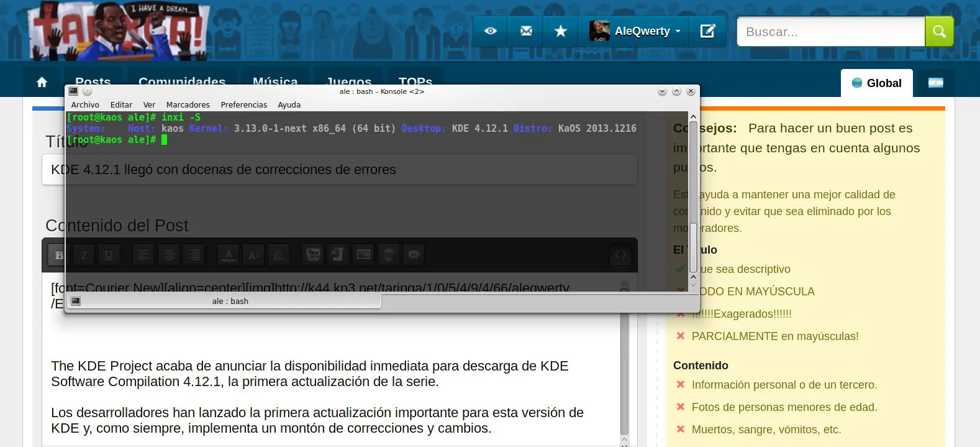Click 'Muertos, sangre, vómitos, etc.' tip
Image resolution: width=980 pixels, height=447 pixels.
pos(766,430)
